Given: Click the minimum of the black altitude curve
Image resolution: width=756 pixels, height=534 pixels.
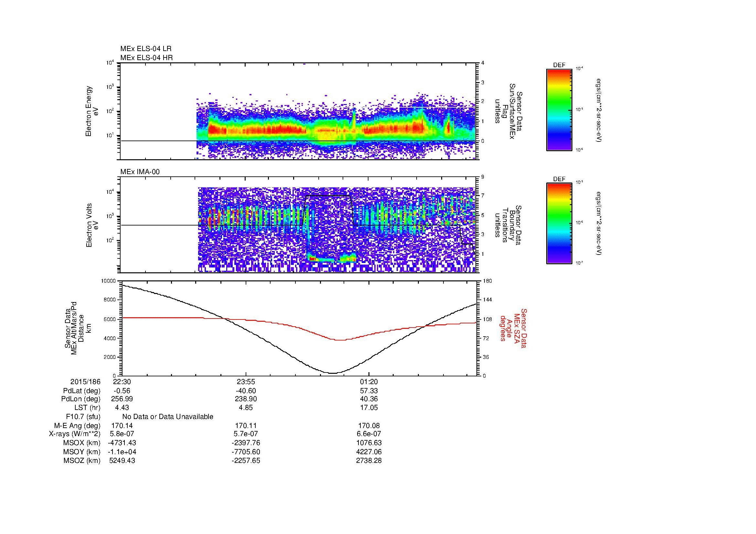Looking at the screenshot, I should tap(333, 373).
